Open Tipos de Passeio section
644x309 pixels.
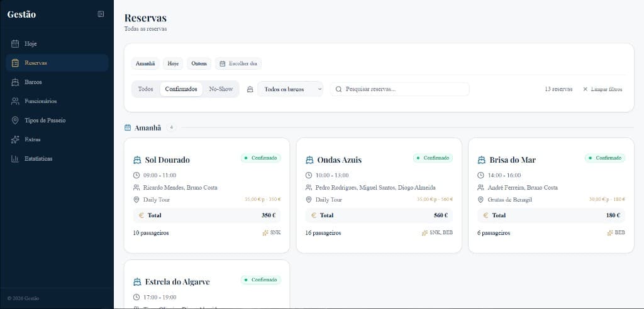pyautogui.click(x=57, y=120)
